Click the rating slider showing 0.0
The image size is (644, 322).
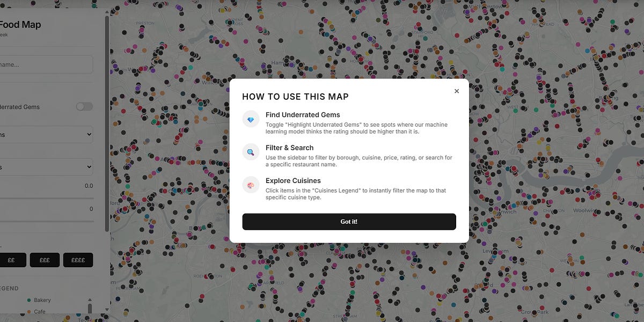point(47,198)
